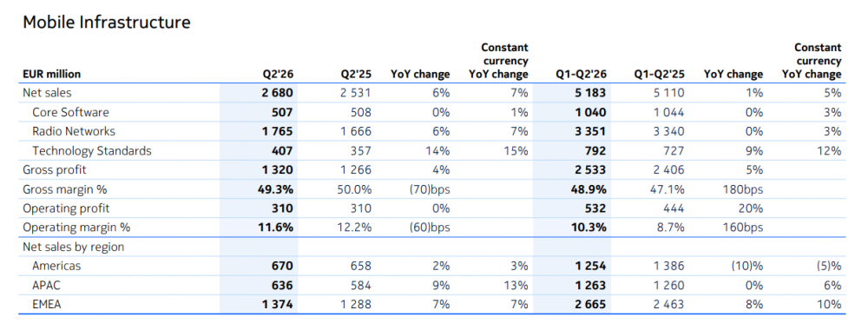Select the Technology Standards 15% constant currency cell

pos(517,150)
